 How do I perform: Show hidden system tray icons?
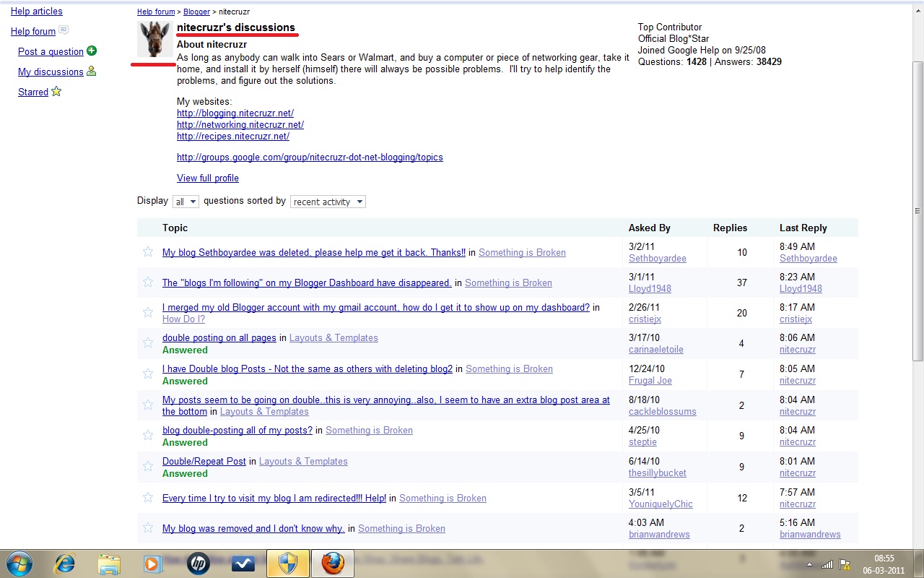pyautogui.click(x=810, y=564)
